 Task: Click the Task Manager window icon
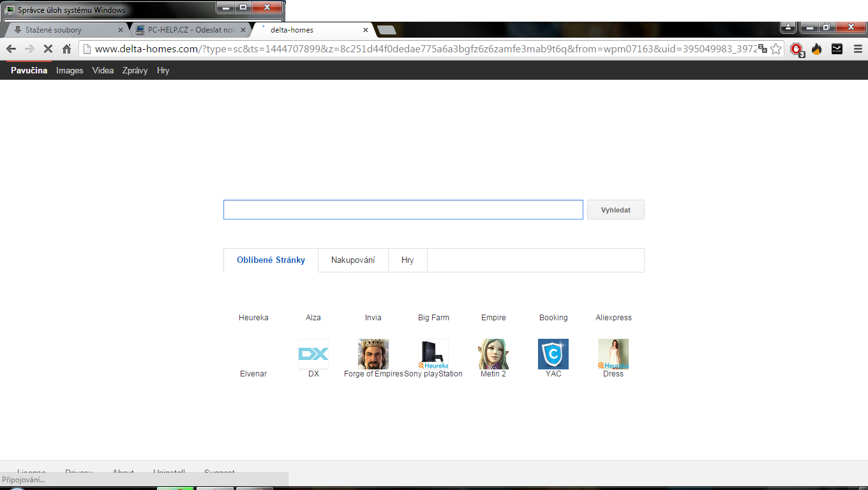(10, 10)
